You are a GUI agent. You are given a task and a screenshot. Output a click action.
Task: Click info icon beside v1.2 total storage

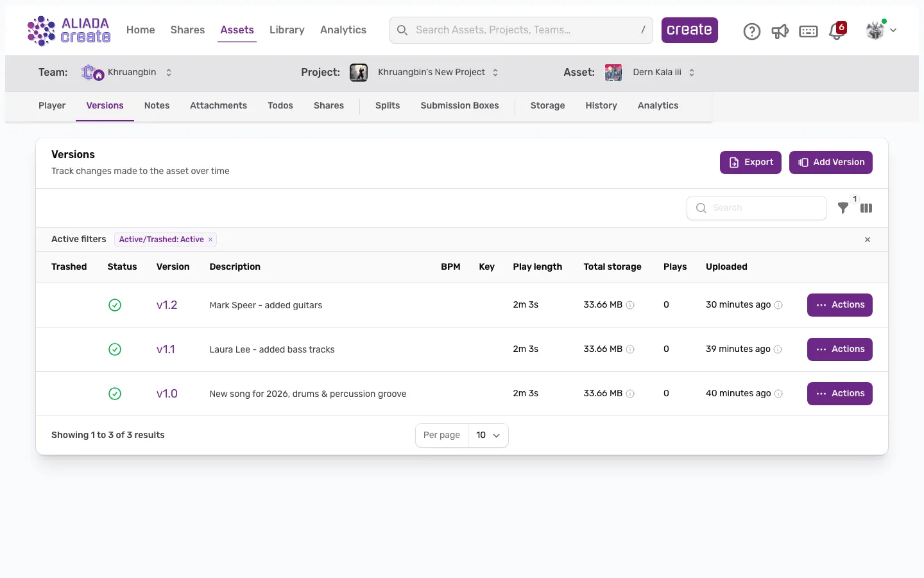[630, 305]
